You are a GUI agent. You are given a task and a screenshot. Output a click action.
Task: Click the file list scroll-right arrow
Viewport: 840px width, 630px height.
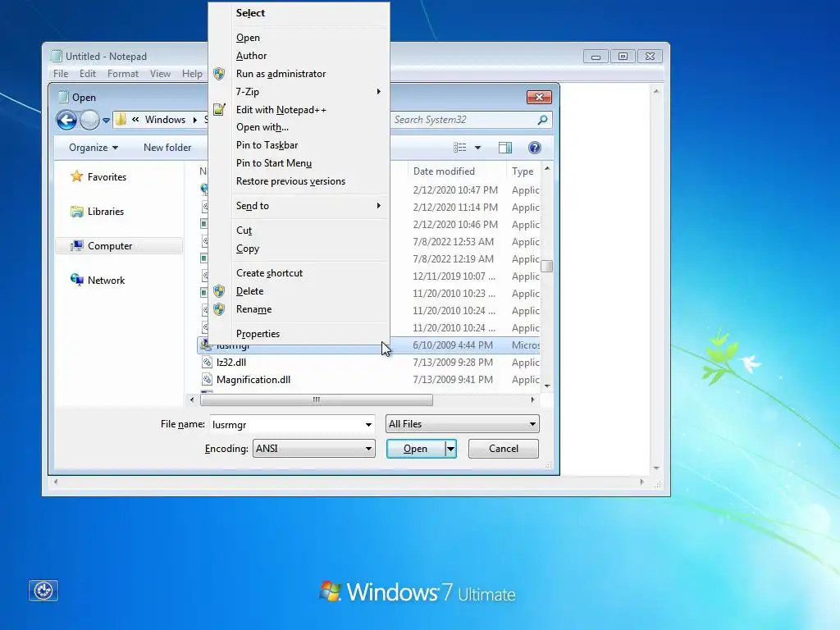click(532, 399)
